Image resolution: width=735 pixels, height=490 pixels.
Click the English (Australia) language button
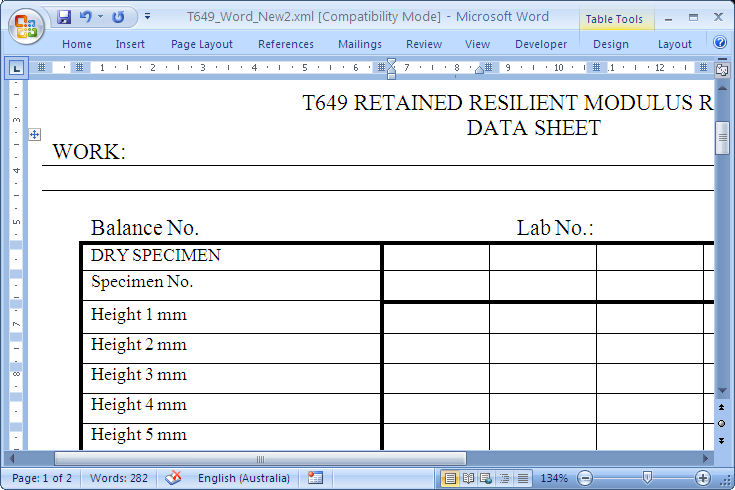[243, 478]
